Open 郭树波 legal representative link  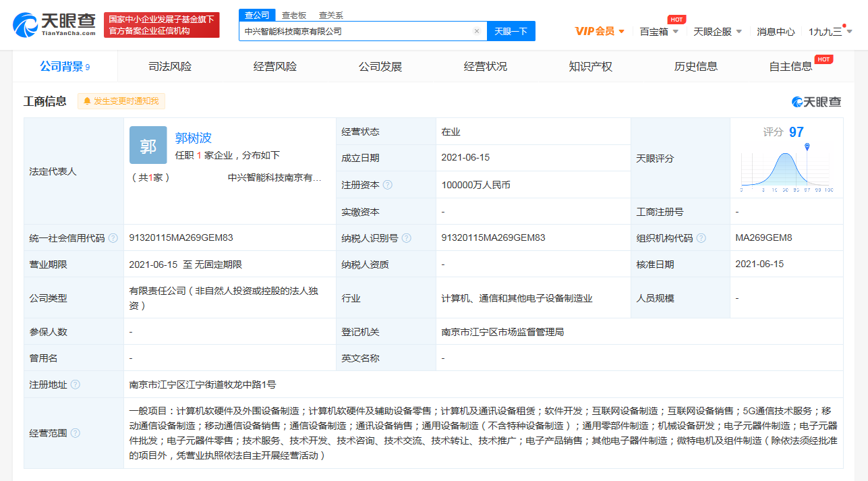pos(194,138)
